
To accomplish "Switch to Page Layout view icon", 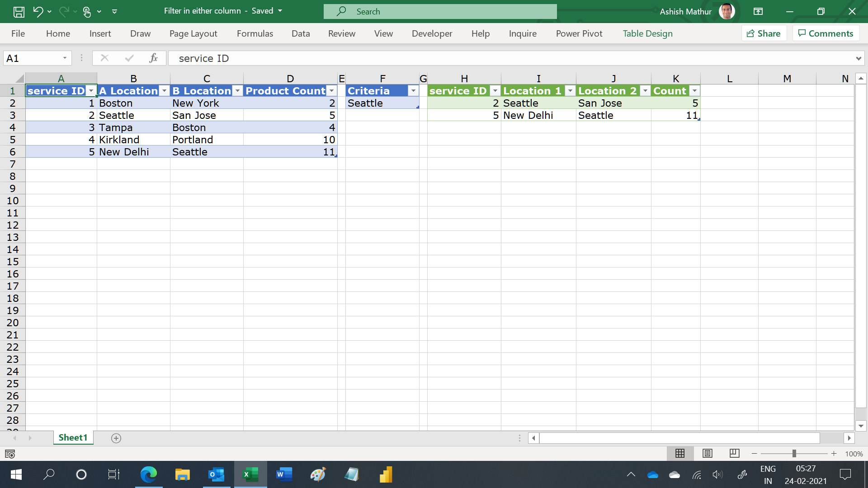I will click(x=708, y=453).
